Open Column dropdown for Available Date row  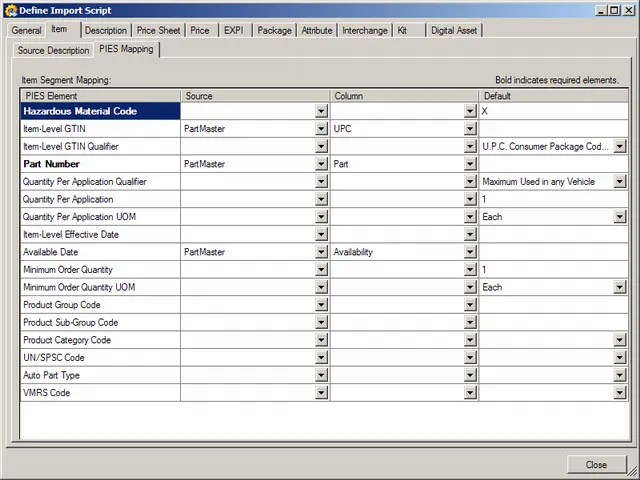tap(470, 252)
